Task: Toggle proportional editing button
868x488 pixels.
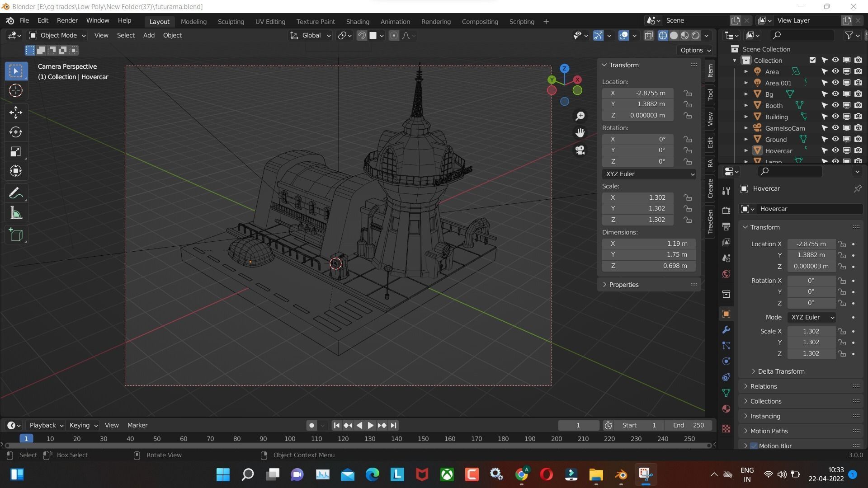Action: tap(394, 35)
